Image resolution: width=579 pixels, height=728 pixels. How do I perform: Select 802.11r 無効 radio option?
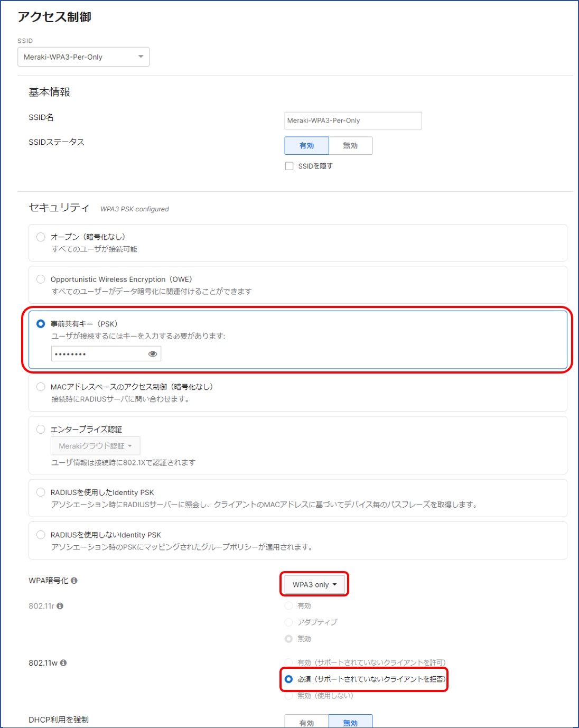288,639
